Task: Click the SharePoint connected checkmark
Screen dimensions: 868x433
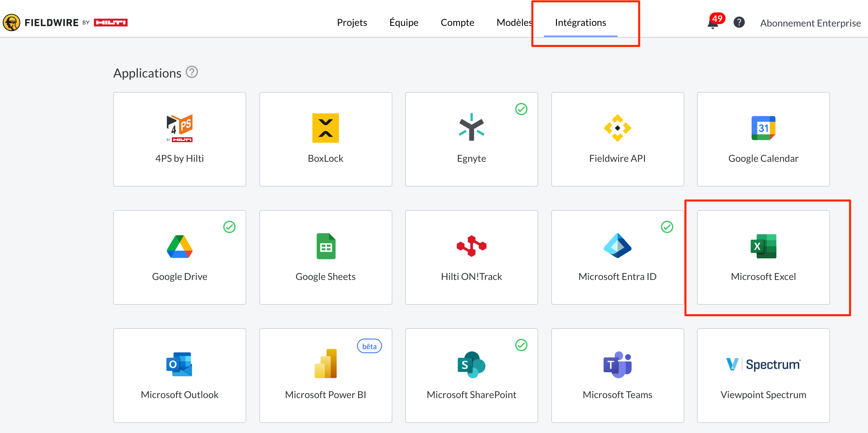Action: click(x=521, y=345)
